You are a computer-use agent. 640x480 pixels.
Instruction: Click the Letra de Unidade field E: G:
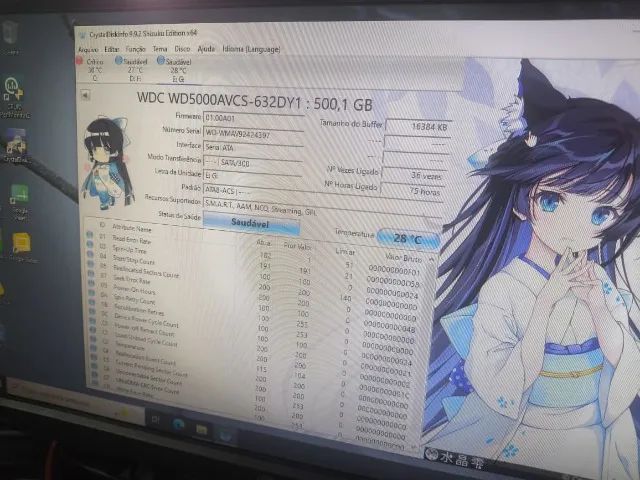[x=253, y=176]
